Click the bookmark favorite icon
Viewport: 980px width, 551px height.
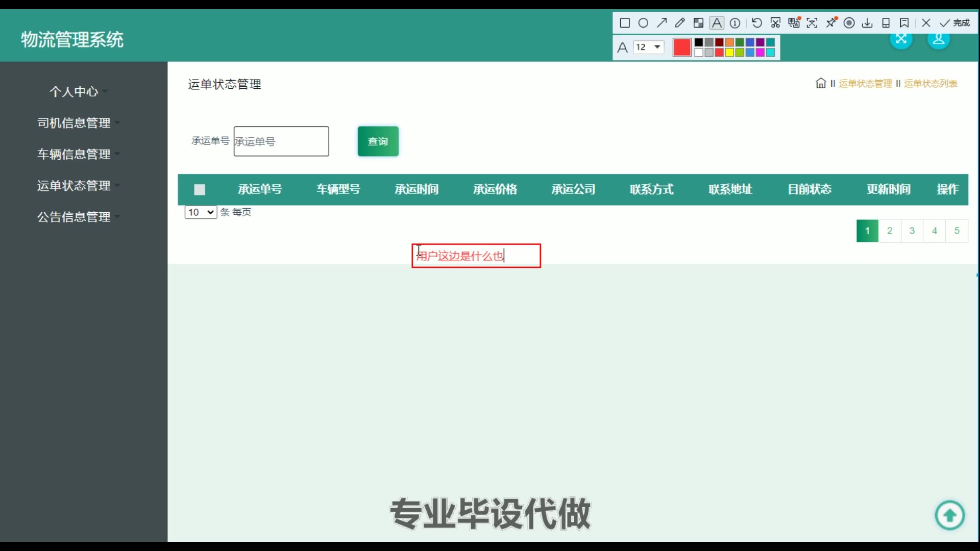point(904,23)
